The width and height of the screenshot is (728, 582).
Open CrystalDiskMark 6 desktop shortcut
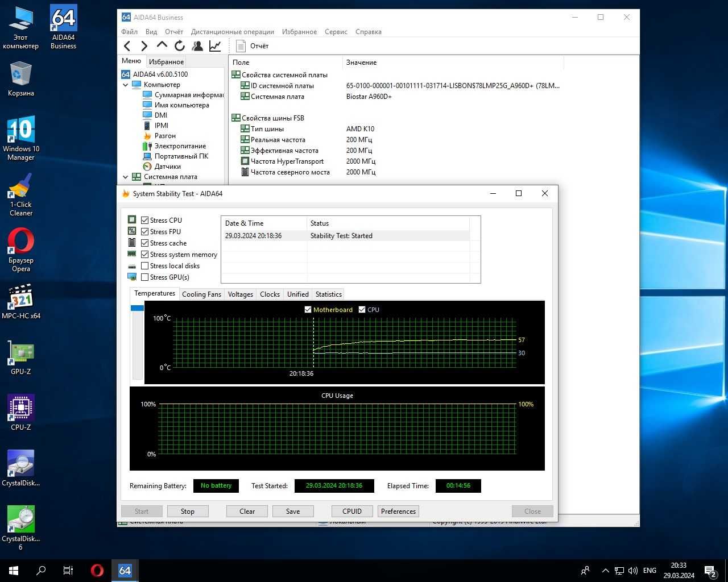click(x=21, y=528)
